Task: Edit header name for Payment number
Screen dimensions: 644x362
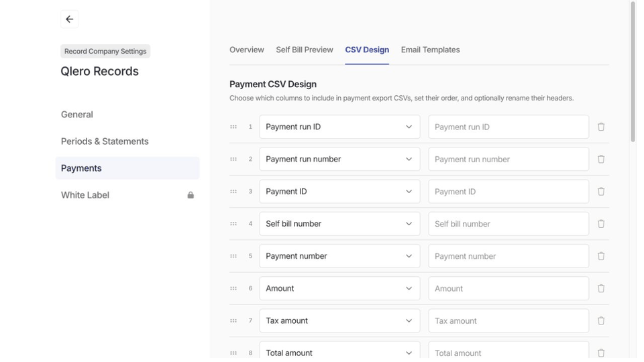Action: click(508, 256)
